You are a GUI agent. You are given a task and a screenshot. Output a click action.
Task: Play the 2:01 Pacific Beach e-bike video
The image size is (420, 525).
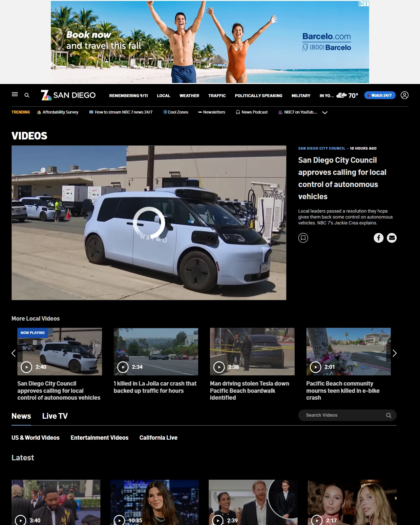point(348,351)
